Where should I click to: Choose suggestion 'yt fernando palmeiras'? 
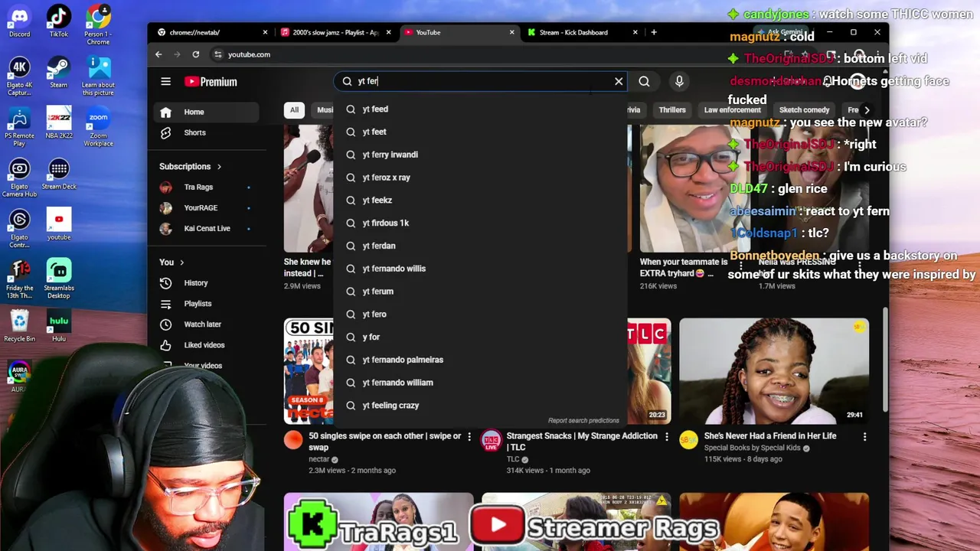click(x=480, y=360)
